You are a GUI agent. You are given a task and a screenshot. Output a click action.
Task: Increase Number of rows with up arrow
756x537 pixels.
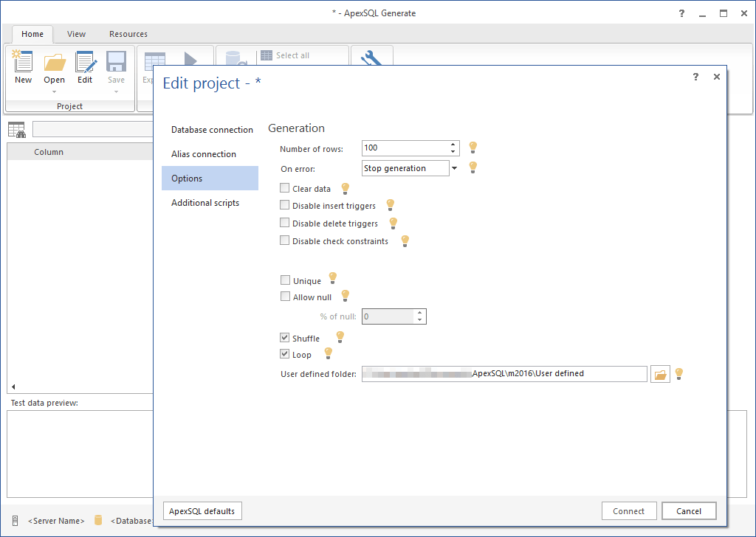(x=453, y=145)
